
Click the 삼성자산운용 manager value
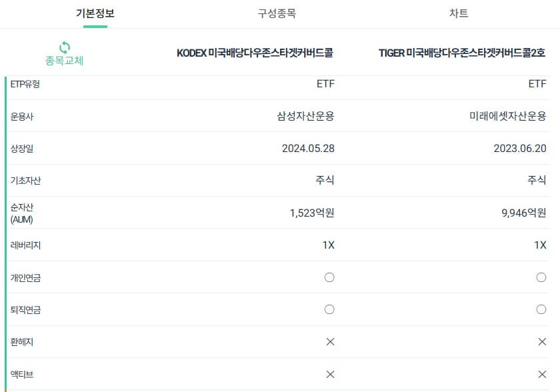tap(306, 116)
